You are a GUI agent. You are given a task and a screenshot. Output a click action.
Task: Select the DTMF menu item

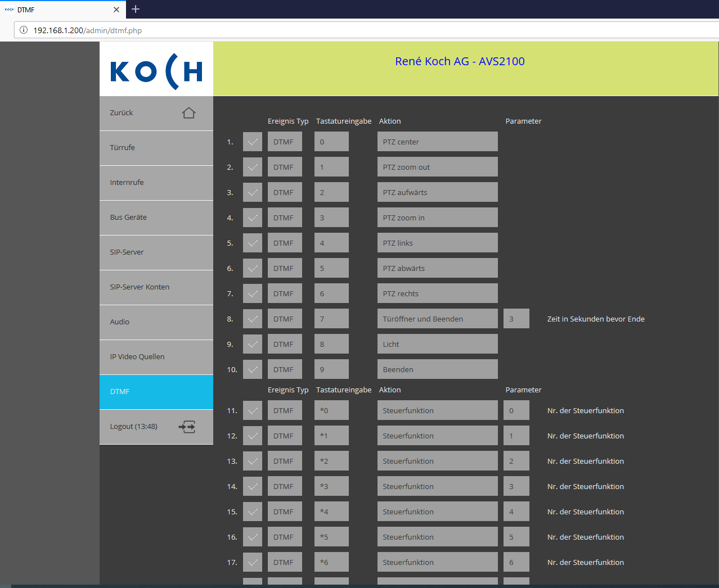(x=156, y=392)
